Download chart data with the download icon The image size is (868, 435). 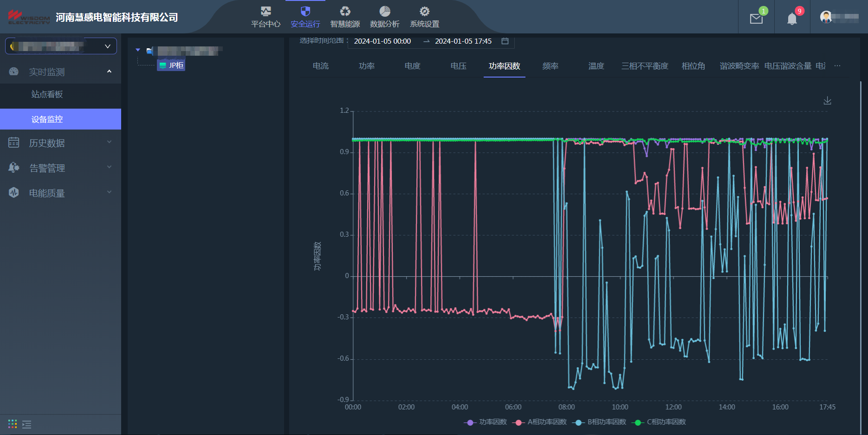[x=827, y=101]
